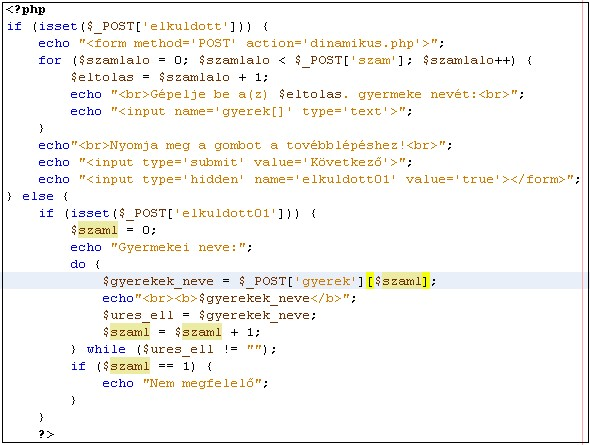590x445 pixels.
Task: Click 'Következő' submit value text
Action: click(x=346, y=162)
